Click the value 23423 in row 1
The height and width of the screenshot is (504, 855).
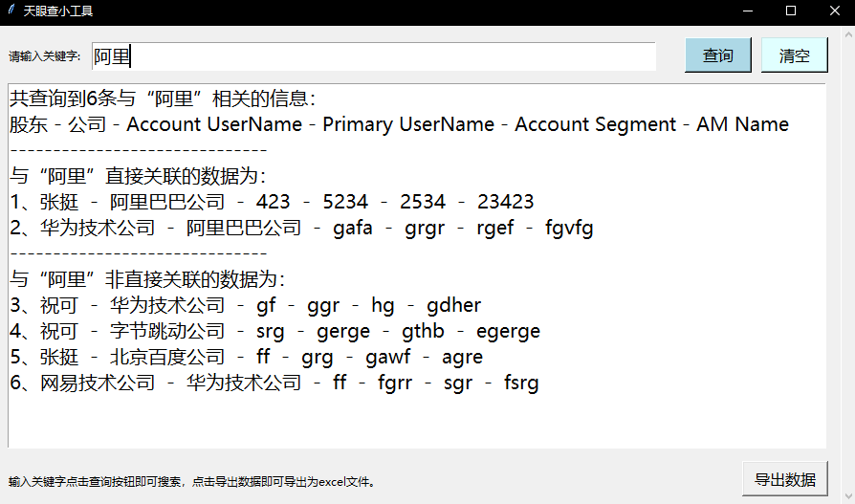506,202
